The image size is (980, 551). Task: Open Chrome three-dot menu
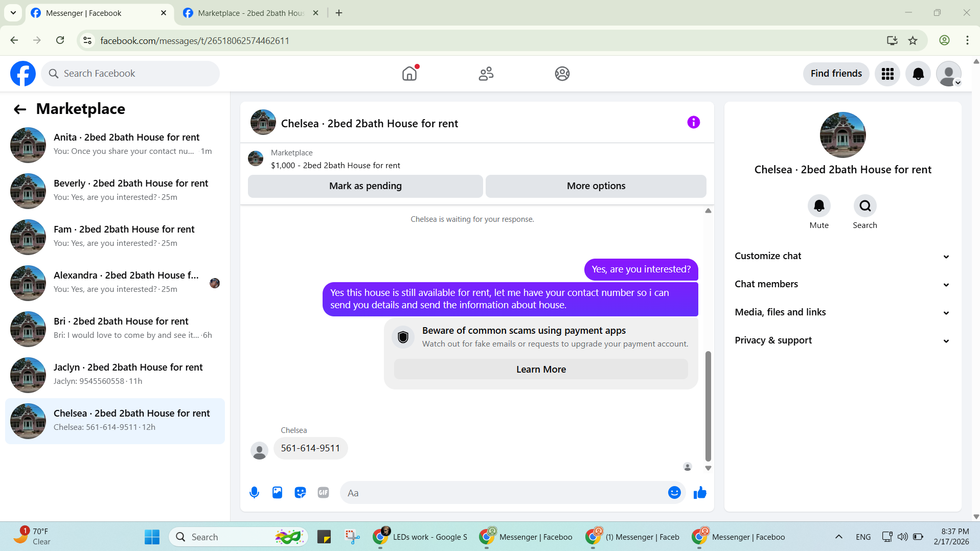click(967, 40)
